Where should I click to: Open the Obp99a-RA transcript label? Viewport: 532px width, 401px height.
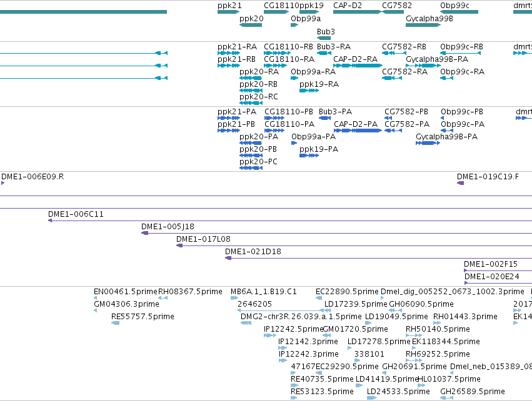[x=313, y=72]
